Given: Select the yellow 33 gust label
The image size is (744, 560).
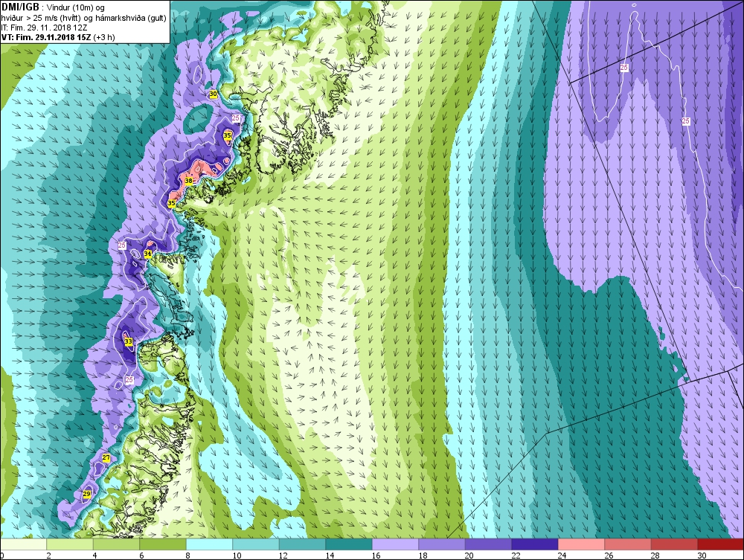Looking at the screenshot, I should [x=128, y=341].
